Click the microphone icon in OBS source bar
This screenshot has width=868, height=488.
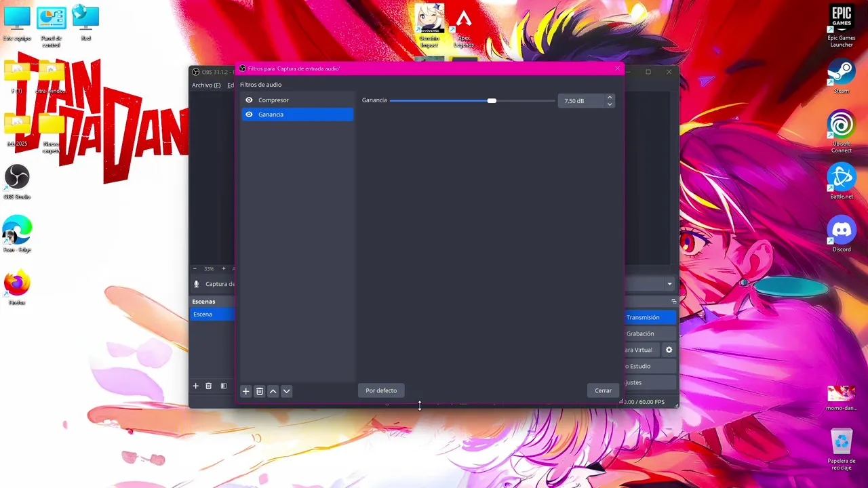tap(197, 285)
